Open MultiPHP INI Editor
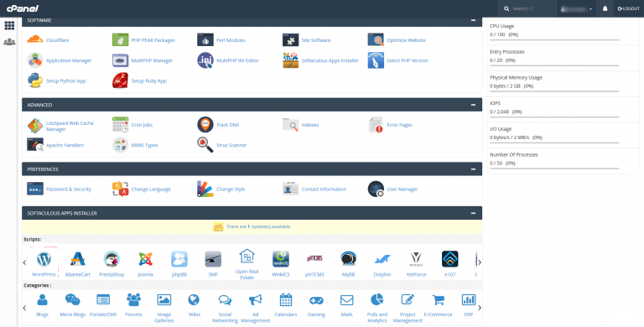This screenshot has width=644, height=327. (228, 60)
